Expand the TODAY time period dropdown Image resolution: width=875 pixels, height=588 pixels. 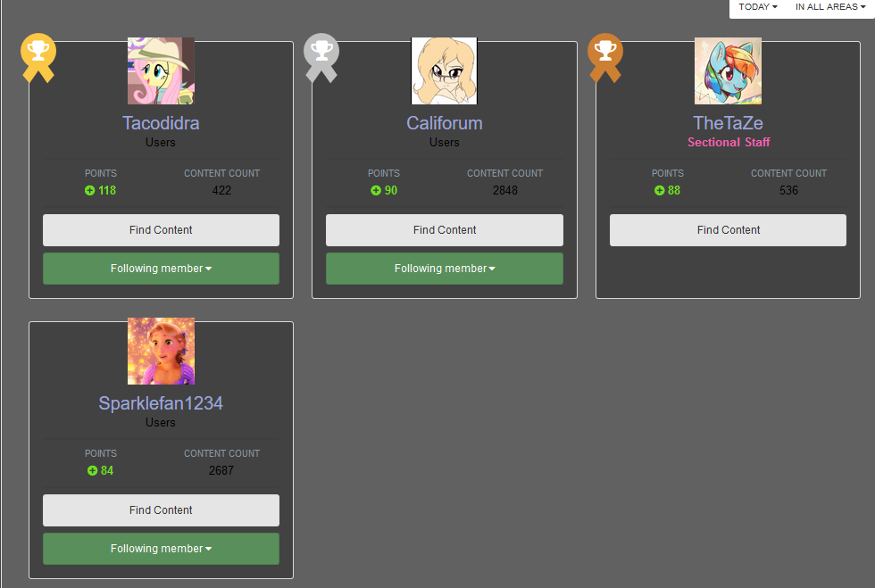(758, 7)
